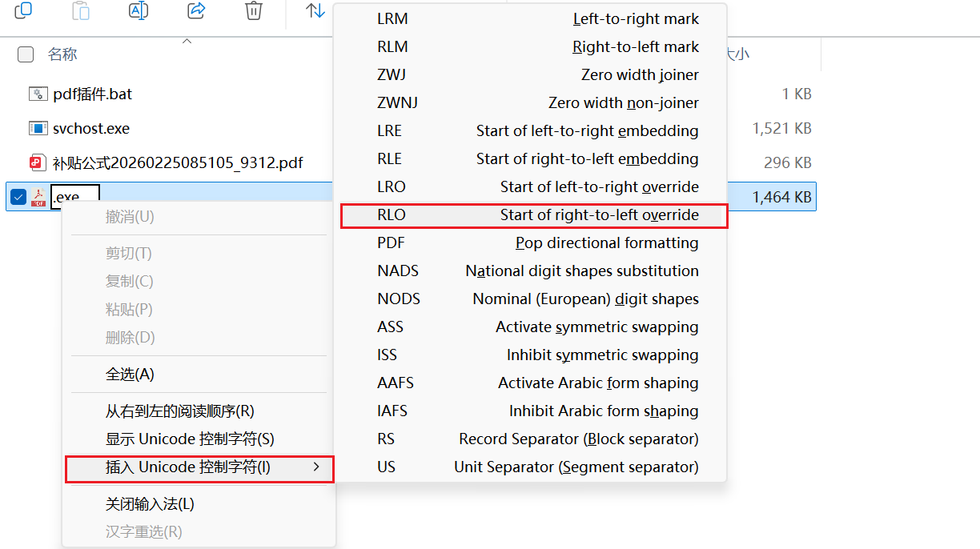Screen dimensions: 980x549
Task: Select 全选(A) from the context menu
Action: click(130, 375)
